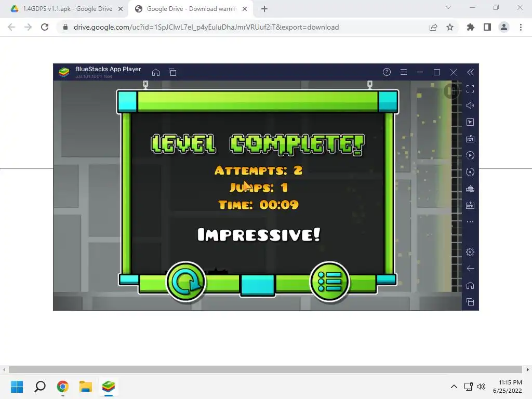This screenshot has width=532, height=399.
Task: Share this page icon in address bar
Action: (x=433, y=27)
